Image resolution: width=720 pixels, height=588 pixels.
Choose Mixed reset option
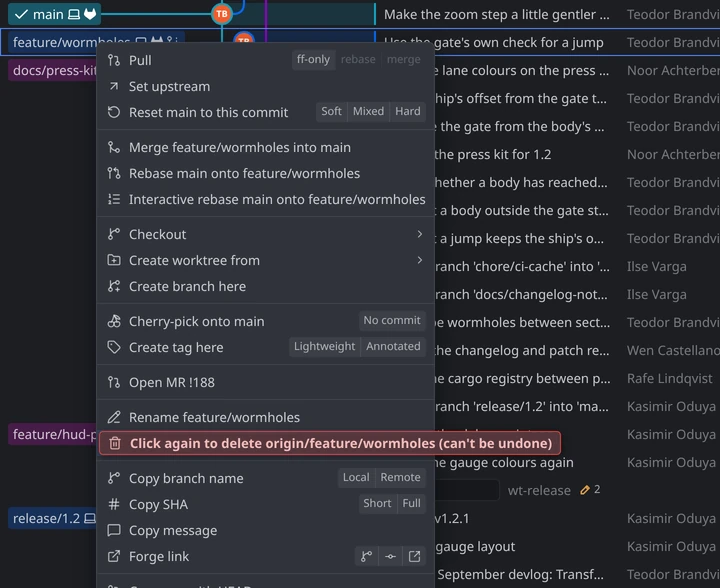[368, 112]
